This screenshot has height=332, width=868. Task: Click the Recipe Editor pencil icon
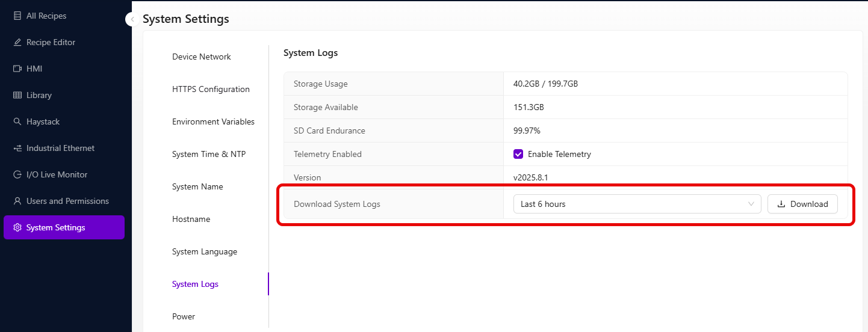[17, 42]
